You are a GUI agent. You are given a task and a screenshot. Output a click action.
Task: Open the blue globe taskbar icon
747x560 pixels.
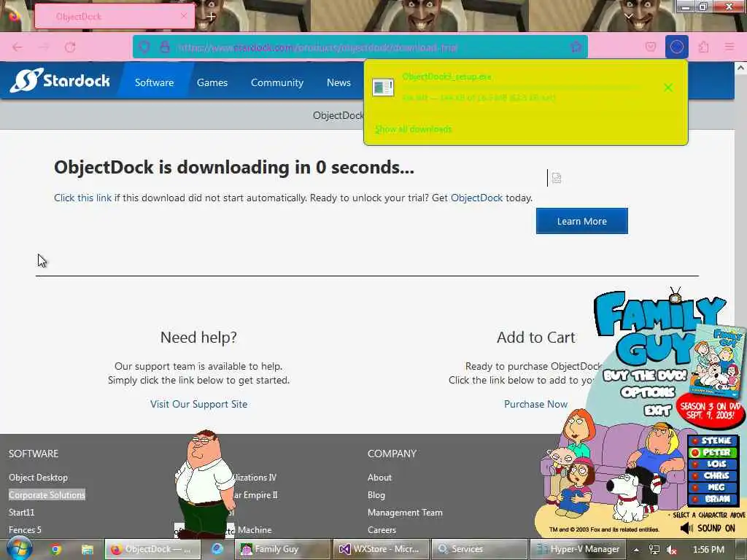coord(217,549)
